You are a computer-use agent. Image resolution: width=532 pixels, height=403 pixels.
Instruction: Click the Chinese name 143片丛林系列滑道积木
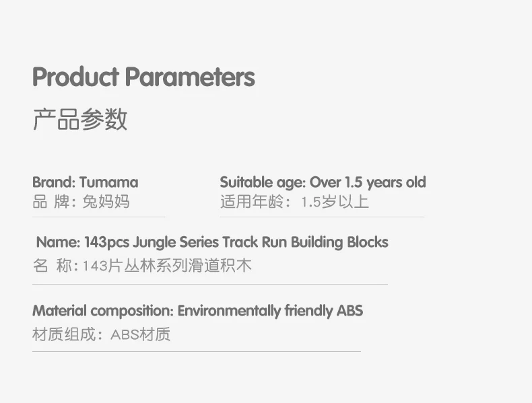pyautogui.click(x=142, y=265)
